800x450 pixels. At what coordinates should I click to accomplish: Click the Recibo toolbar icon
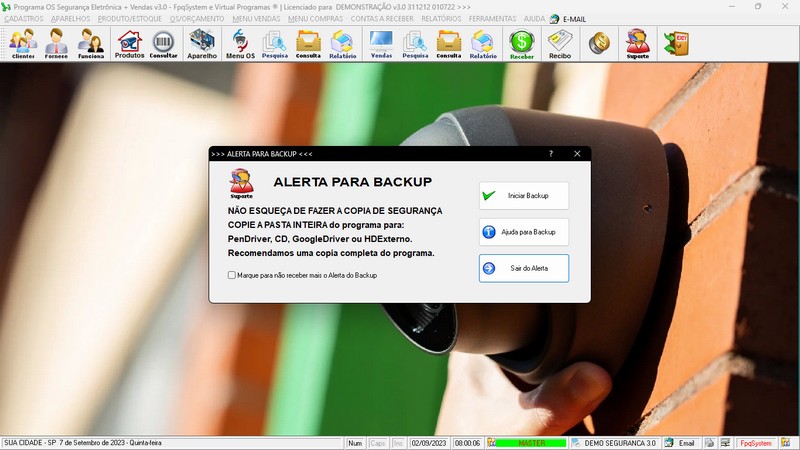(561, 43)
